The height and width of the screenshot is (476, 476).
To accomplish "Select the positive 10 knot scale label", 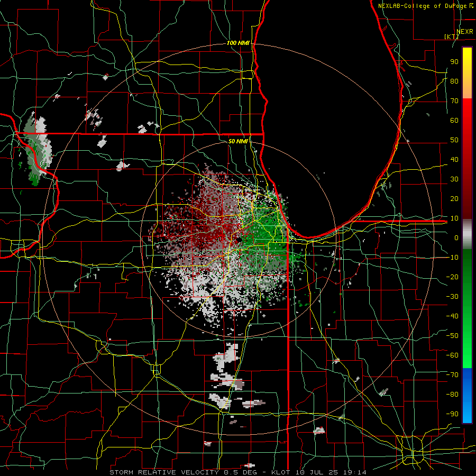I will coord(454,218).
